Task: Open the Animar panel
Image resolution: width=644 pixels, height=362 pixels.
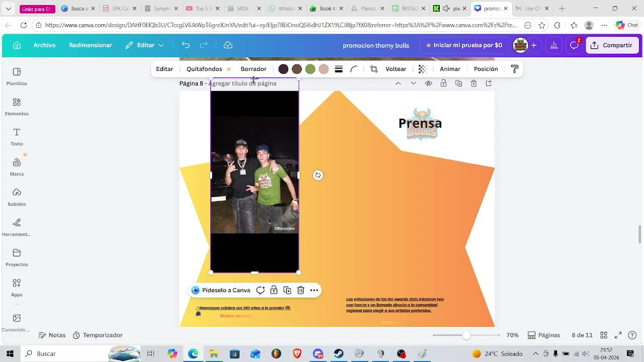Action: click(450, 69)
